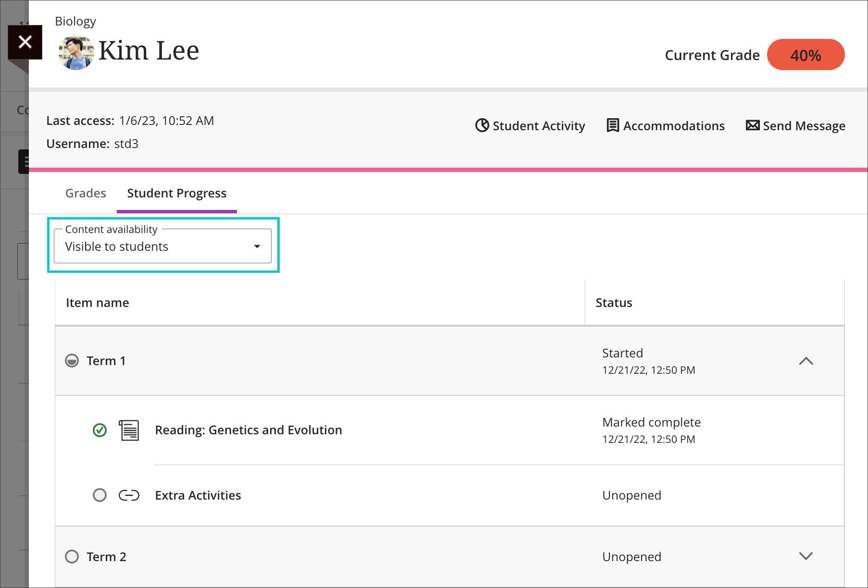Close the student overview panel
Screen dimensions: 868x588
click(x=25, y=42)
